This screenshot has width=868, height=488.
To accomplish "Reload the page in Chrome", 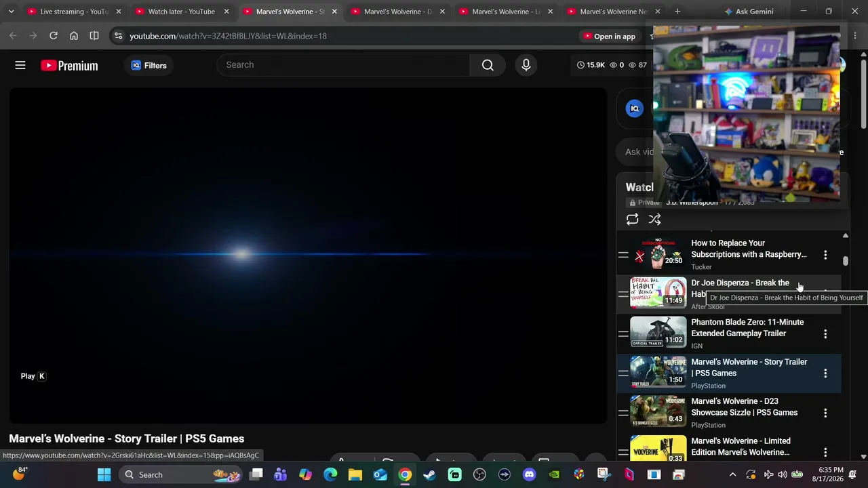I will [x=54, y=36].
